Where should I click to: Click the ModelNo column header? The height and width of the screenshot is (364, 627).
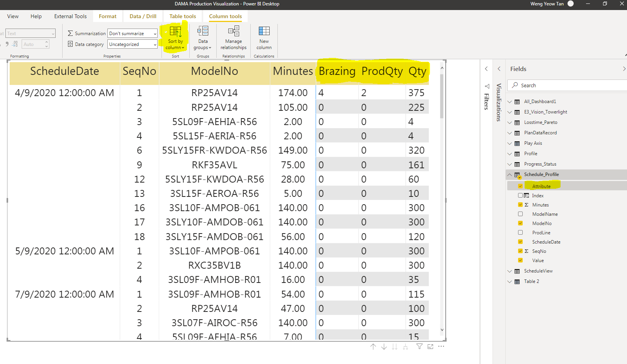click(x=214, y=71)
